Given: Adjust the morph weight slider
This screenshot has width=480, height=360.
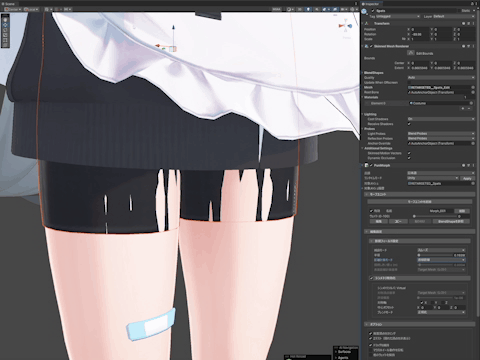Looking at the screenshot, I should [434, 216].
